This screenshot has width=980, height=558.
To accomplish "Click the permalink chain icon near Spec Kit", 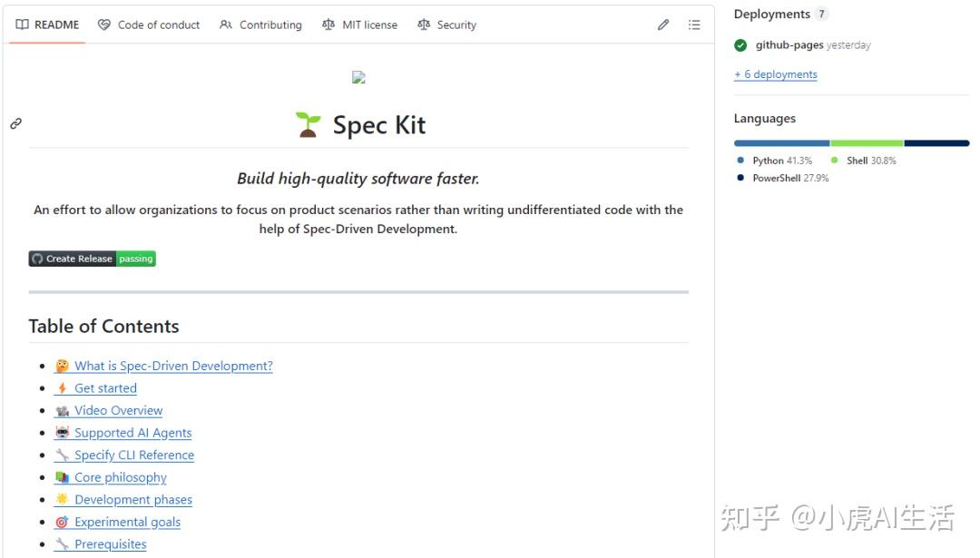I will click(x=15, y=123).
